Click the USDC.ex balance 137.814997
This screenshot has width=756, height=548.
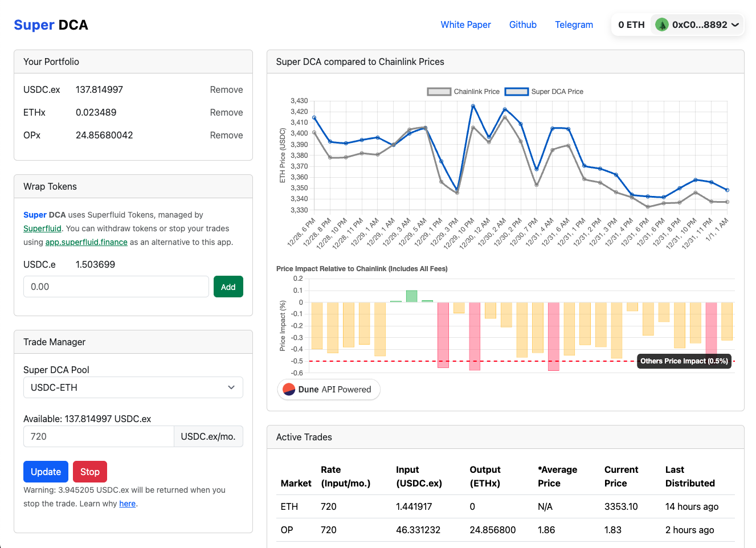coord(99,89)
